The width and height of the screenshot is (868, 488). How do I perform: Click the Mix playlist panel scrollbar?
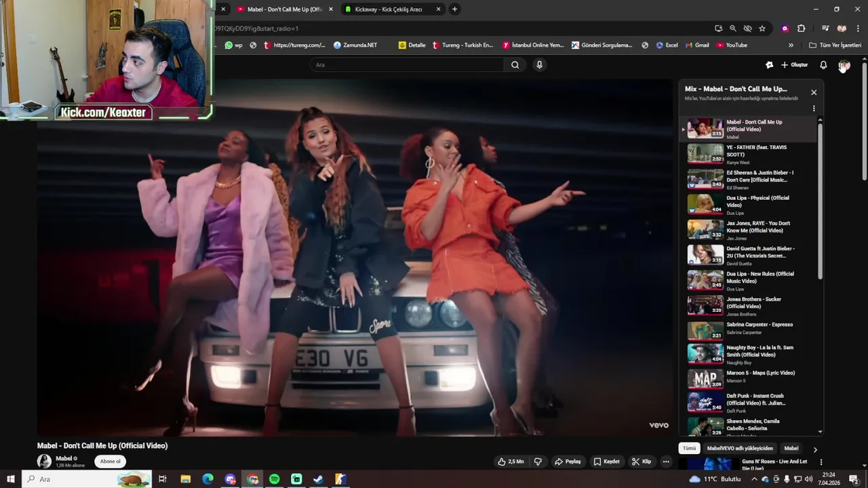(x=820, y=201)
